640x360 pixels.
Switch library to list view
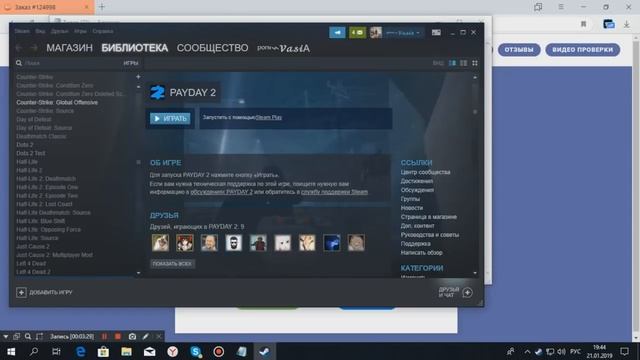click(463, 63)
